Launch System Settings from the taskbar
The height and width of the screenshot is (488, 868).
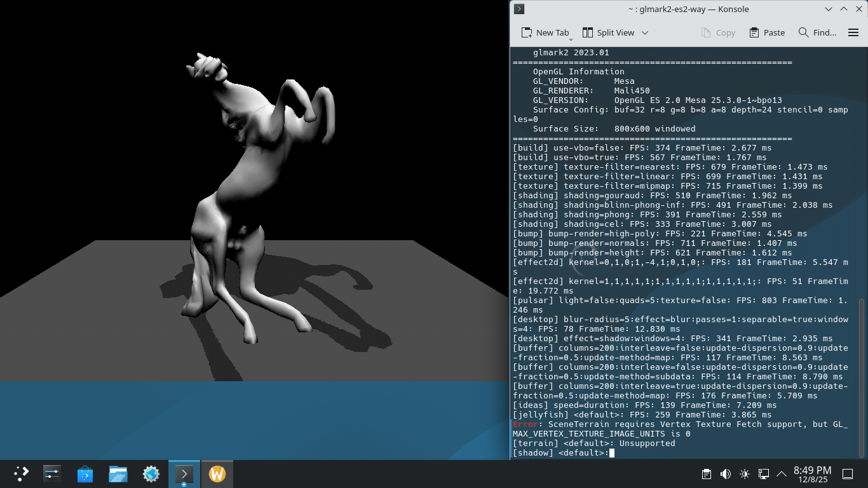[x=52, y=474]
